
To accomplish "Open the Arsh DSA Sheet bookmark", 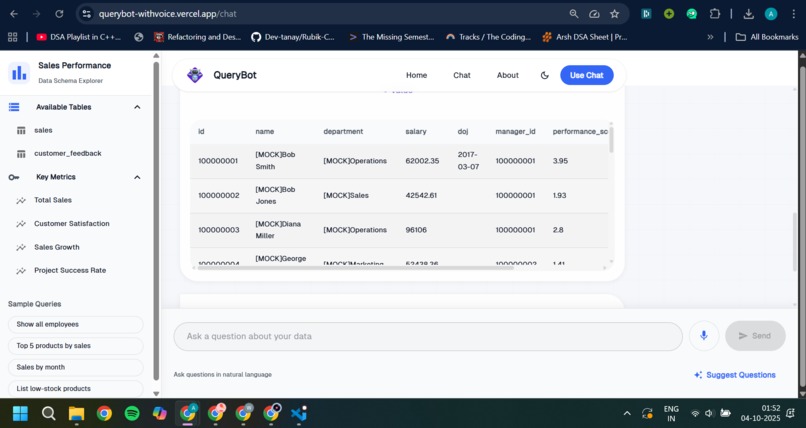I will coord(585,37).
